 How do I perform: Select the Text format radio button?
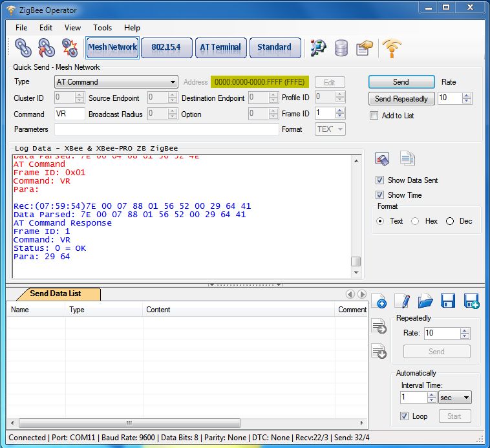coord(380,221)
